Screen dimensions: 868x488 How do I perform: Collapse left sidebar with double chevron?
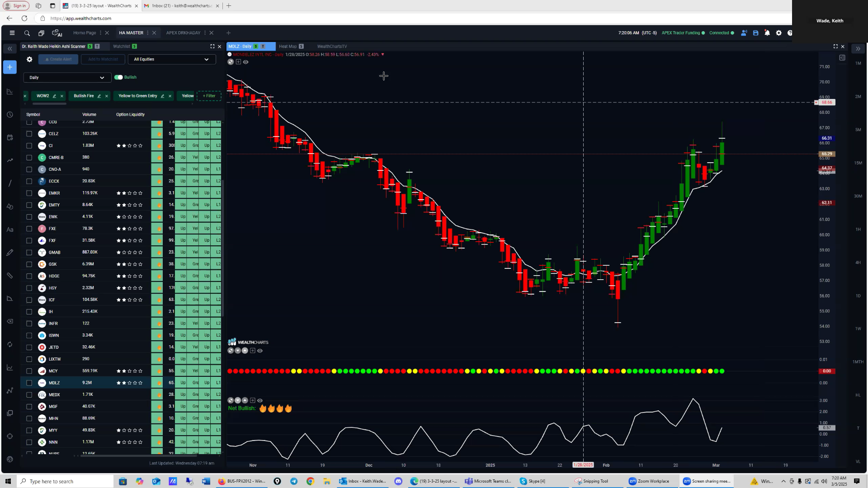tap(9, 48)
